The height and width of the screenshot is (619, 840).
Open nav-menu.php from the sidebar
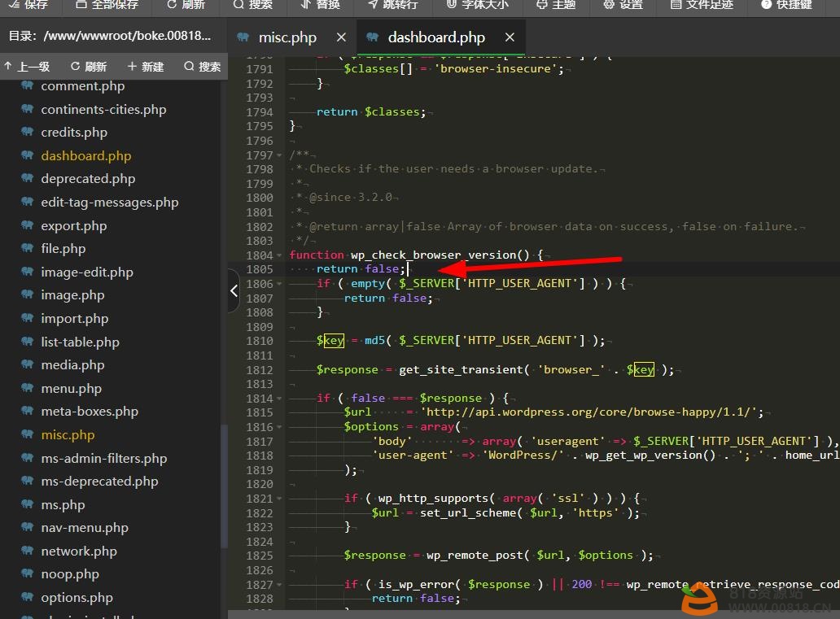tap(85, 528)
